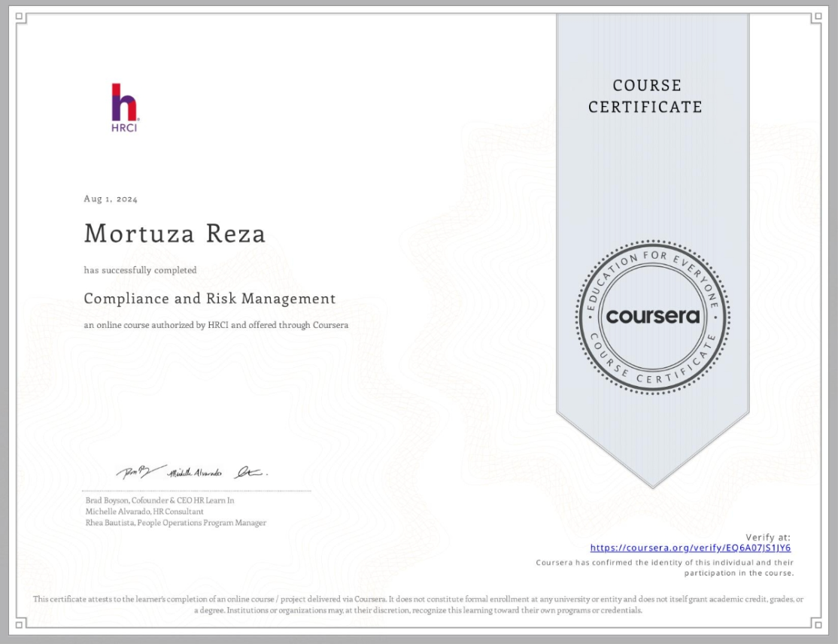Click the Coursera course certificate seal

(652, 317)
